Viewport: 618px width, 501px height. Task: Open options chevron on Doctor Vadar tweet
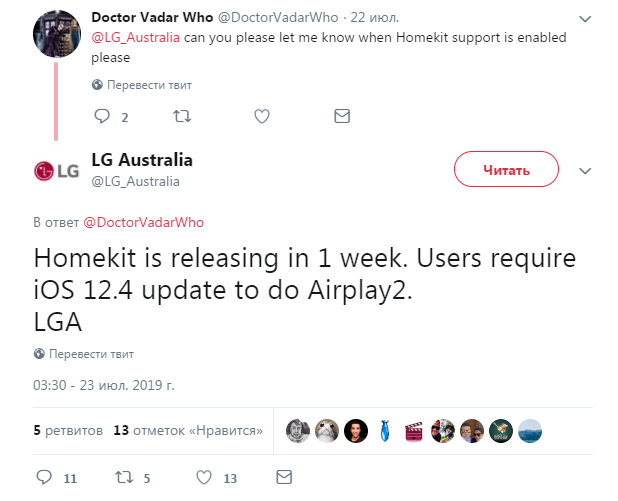pyautogui.click(x=586, y=19)
